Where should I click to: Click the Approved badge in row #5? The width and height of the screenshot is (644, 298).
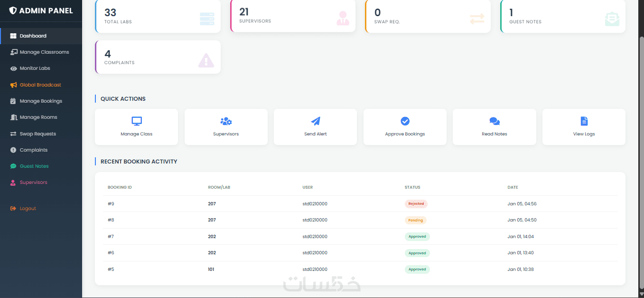click(x=417, y=269)
